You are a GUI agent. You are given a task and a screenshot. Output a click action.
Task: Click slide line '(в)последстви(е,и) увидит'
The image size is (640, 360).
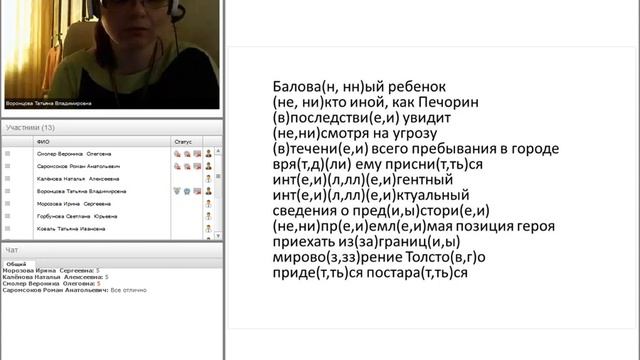click(362, 118)
